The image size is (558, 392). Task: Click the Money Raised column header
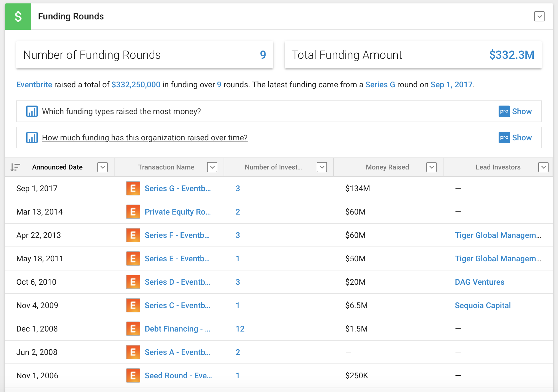pyautogui.click(x=387, y=167)
